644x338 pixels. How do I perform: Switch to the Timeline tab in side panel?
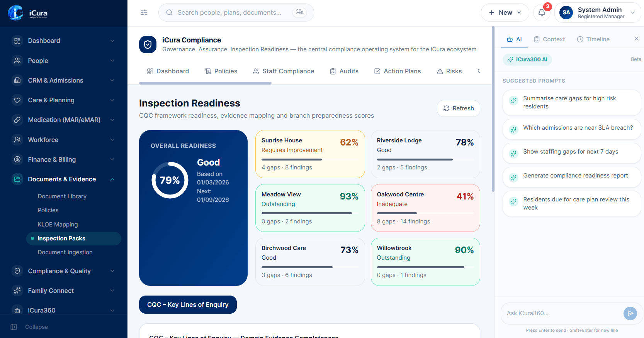click(593, 39)
